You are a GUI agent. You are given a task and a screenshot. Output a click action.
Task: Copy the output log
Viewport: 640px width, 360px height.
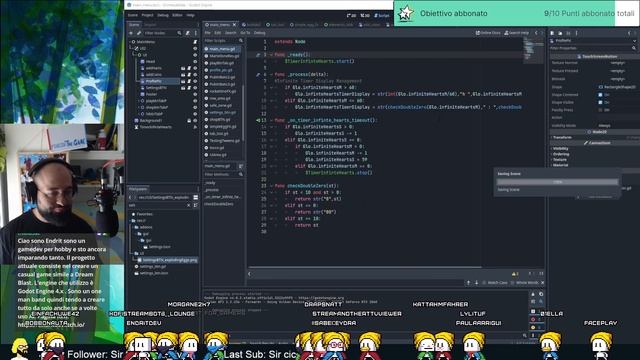tap(541, 294)
